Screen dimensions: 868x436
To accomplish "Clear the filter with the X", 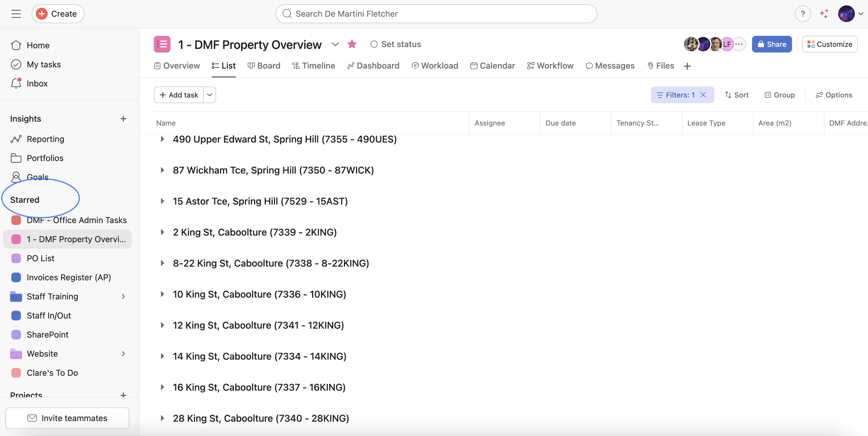I will [x=703, y=95].
